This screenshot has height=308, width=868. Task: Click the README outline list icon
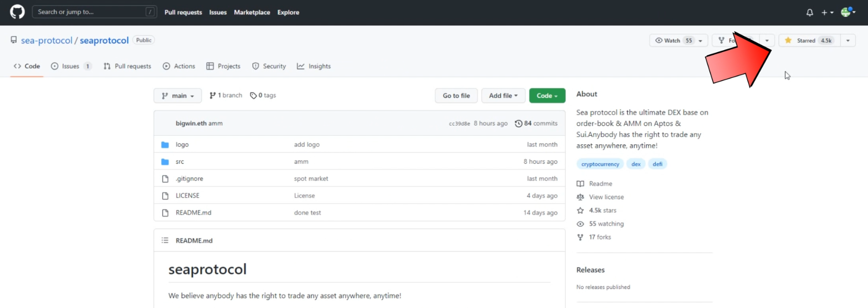point(165,240)
